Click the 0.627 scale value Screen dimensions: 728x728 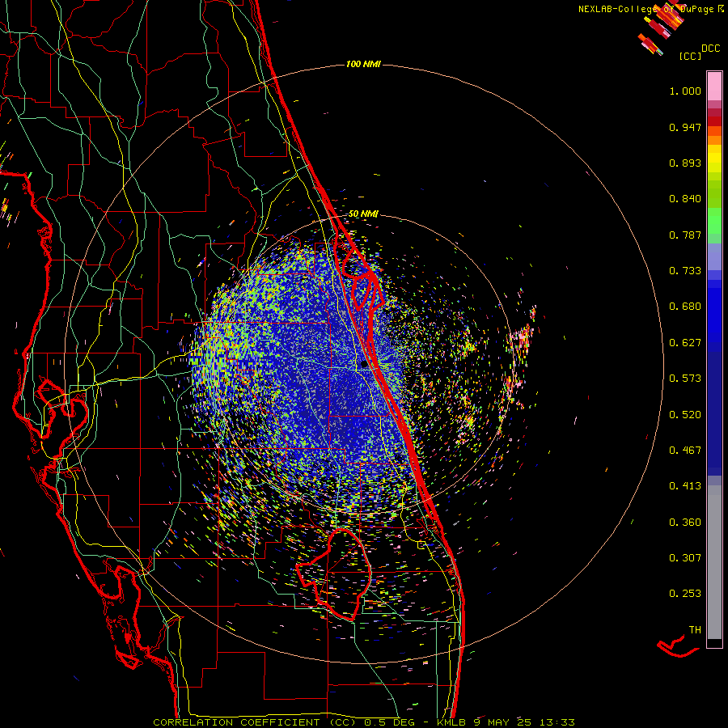coord(685,343)
